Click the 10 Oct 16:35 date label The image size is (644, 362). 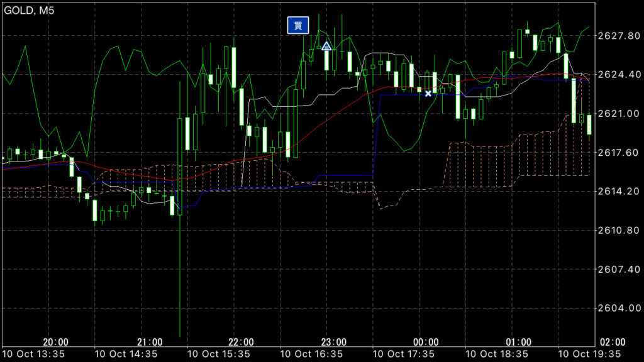(x=312, y=354)
